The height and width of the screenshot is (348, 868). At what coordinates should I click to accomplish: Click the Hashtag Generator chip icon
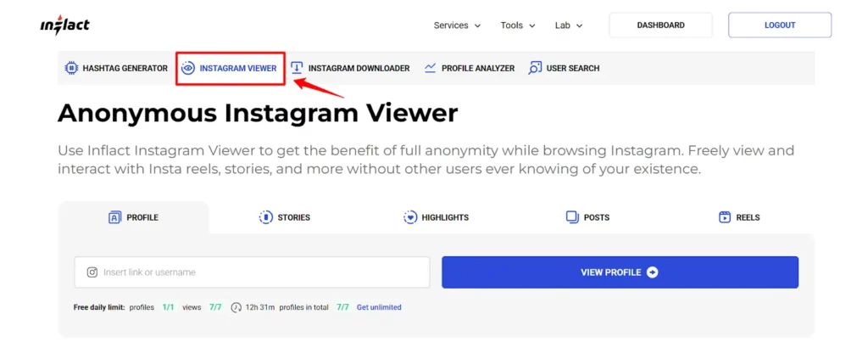pos(71,68)
